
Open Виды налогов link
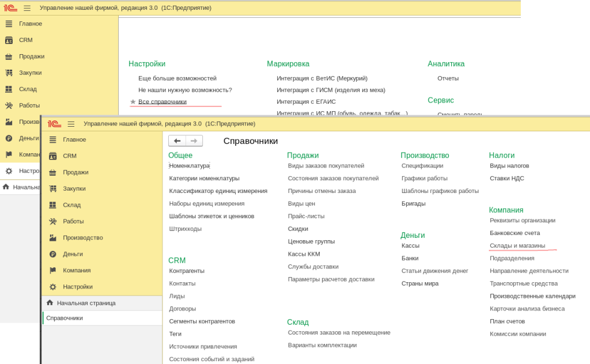[509, 165]
